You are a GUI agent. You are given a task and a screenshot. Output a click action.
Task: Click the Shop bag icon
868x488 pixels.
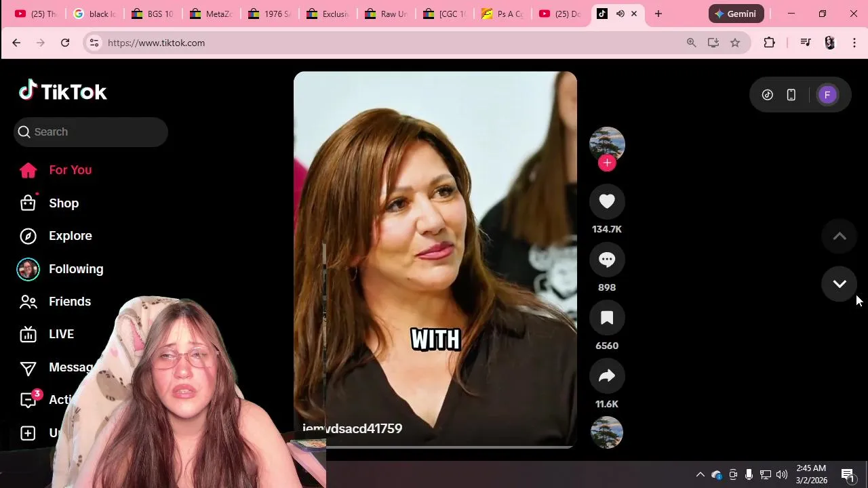tap(28, 203)
